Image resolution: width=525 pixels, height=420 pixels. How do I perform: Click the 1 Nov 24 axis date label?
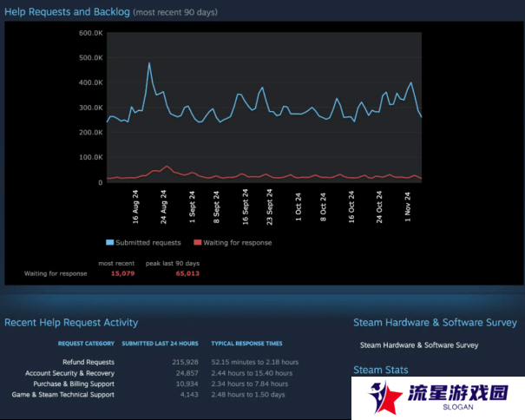(x=408, y=207)
